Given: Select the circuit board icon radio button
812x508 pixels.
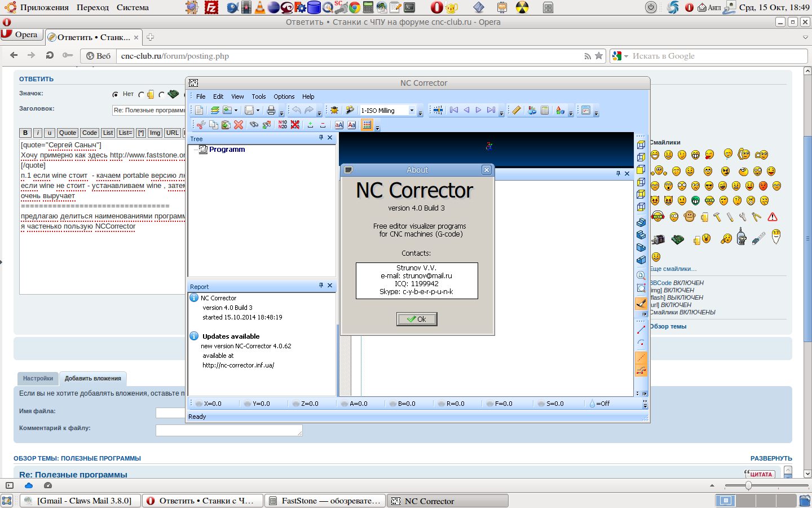Looking at the screenshot, I should click(162, 94).
